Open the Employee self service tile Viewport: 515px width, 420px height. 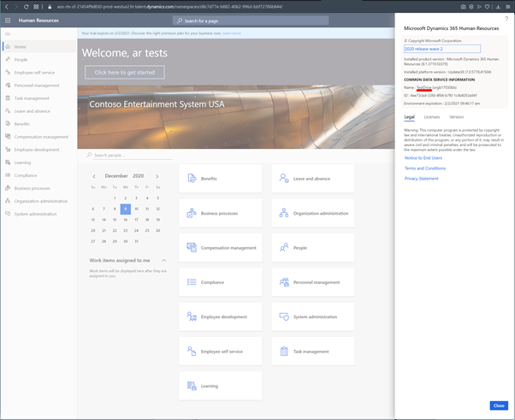pos(221,352)
